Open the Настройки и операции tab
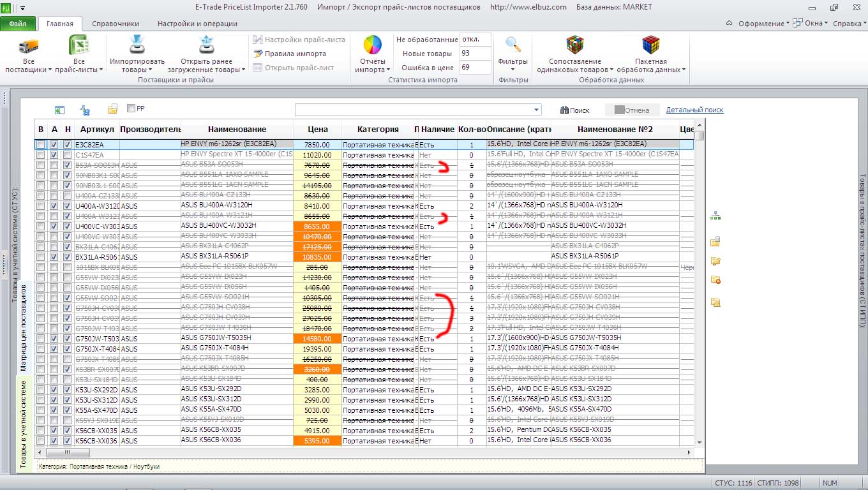Image resolution: width=868 pixels, height=490 pixels. click(x=197, y=24)
